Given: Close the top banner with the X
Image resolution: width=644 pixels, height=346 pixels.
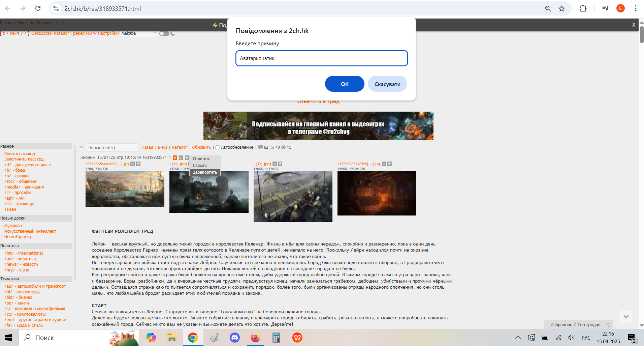Looking at the screenshot, I should coord(634,25).
